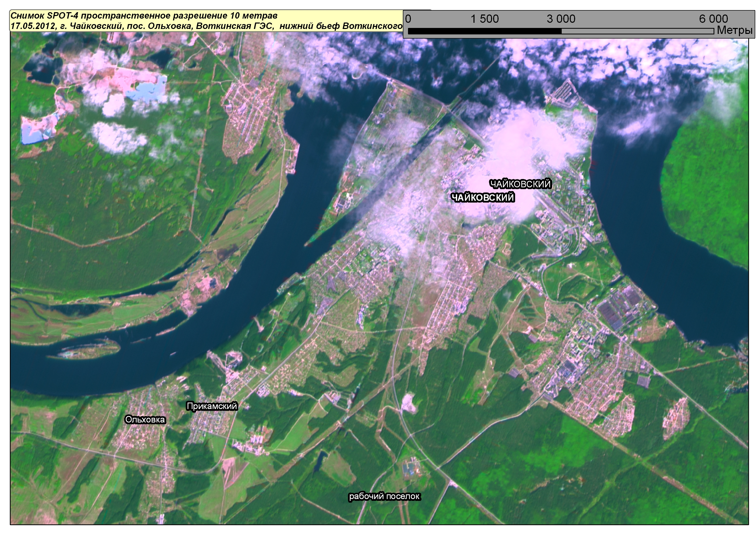Click the scale bar value 6 000
This screenshot has width=756, height=535.
coord(714,19)
